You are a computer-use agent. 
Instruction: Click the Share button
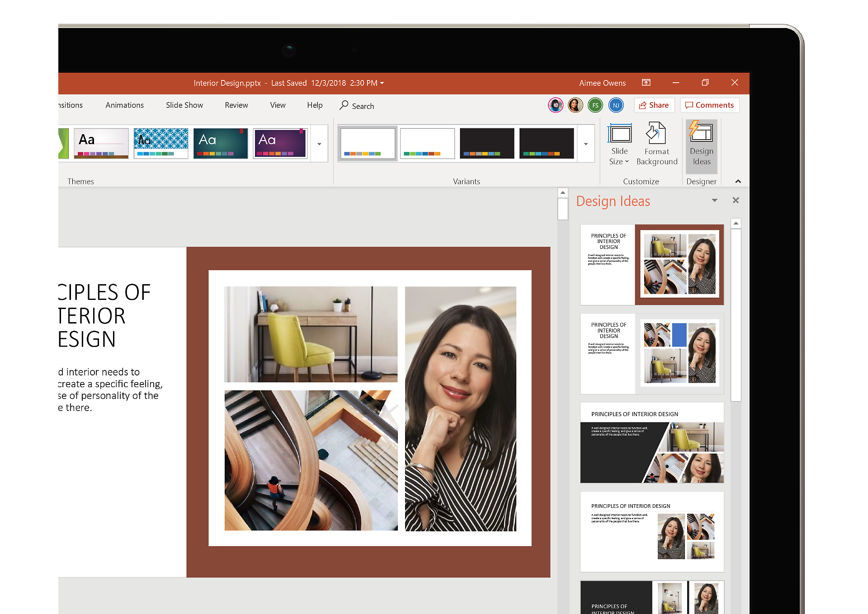(x=654, y=105)
